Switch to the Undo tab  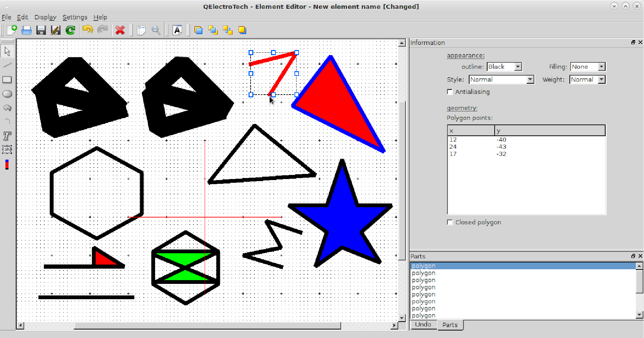423,325
